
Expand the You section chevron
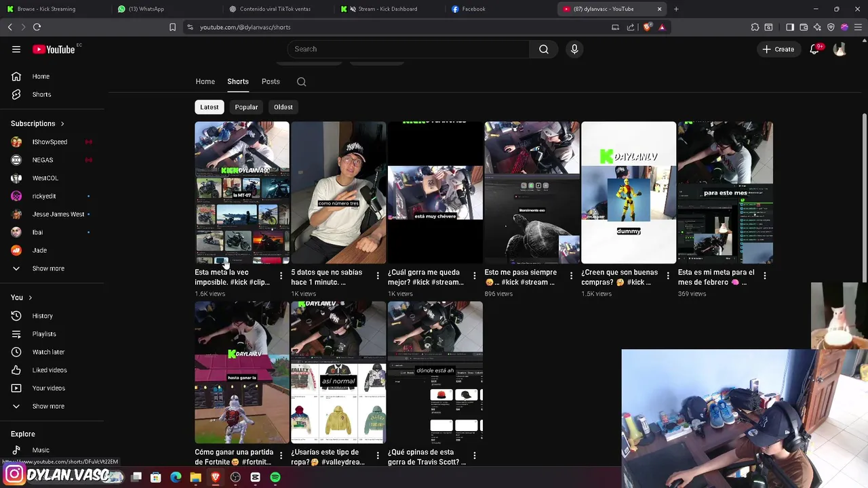30,298
